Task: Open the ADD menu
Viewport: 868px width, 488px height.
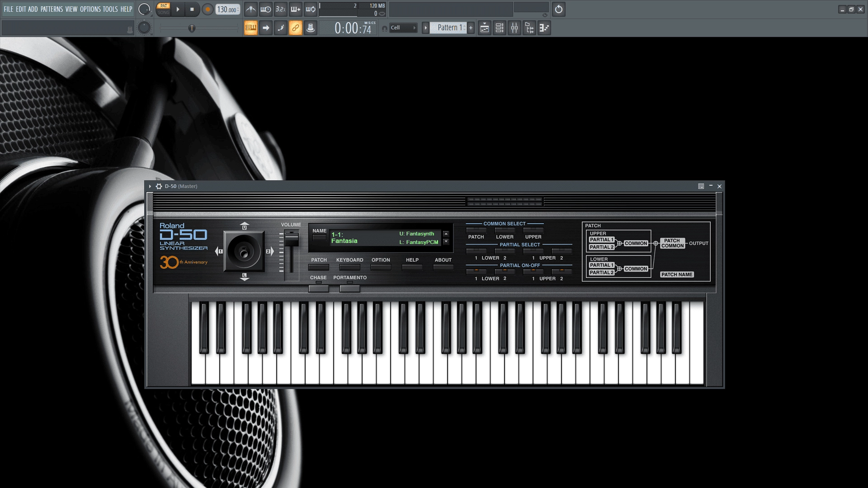Action: 33,9
